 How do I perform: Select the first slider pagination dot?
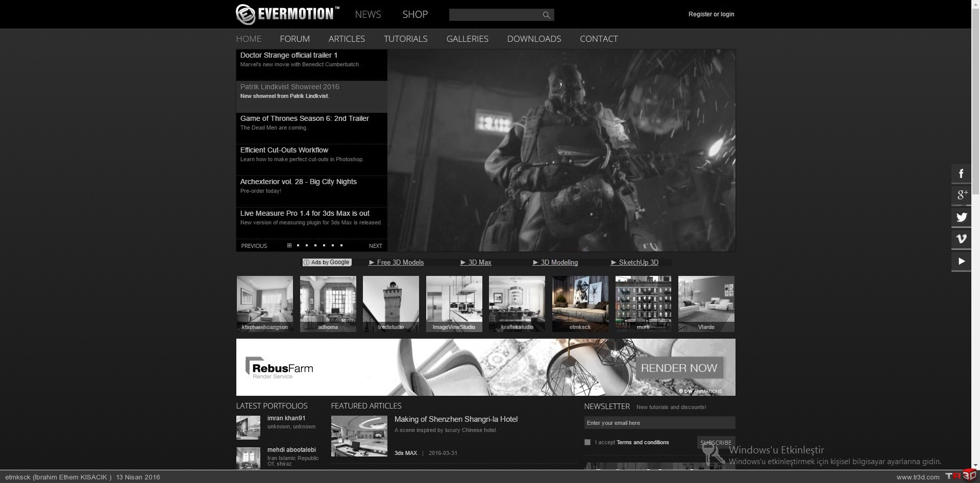[289, 245]
